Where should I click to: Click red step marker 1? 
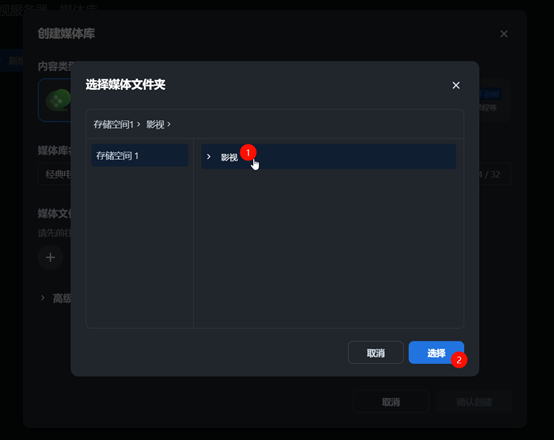coord(248,153)
